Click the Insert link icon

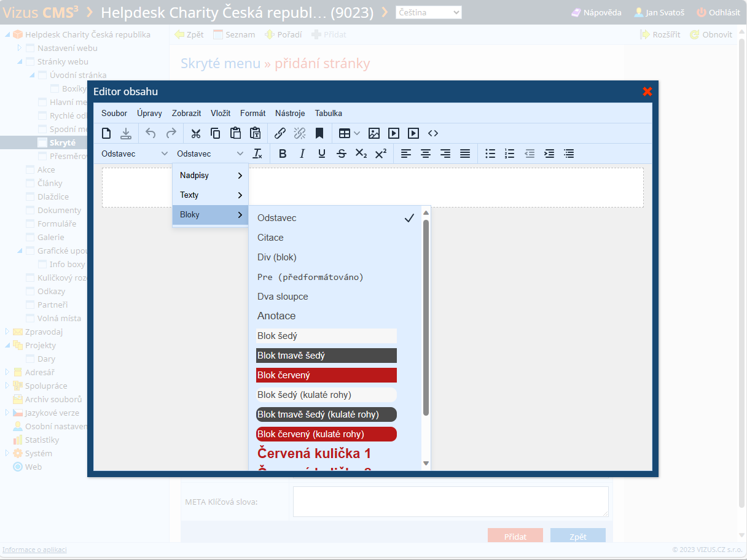click(280, 133)
